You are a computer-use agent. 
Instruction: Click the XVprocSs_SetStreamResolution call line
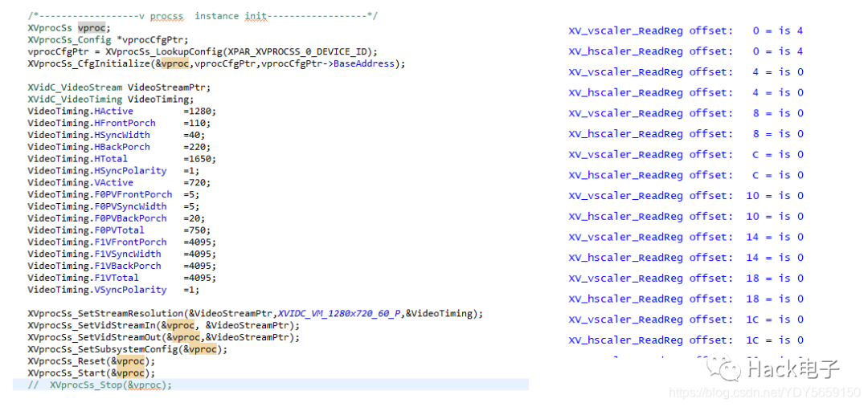click(256, 314)
